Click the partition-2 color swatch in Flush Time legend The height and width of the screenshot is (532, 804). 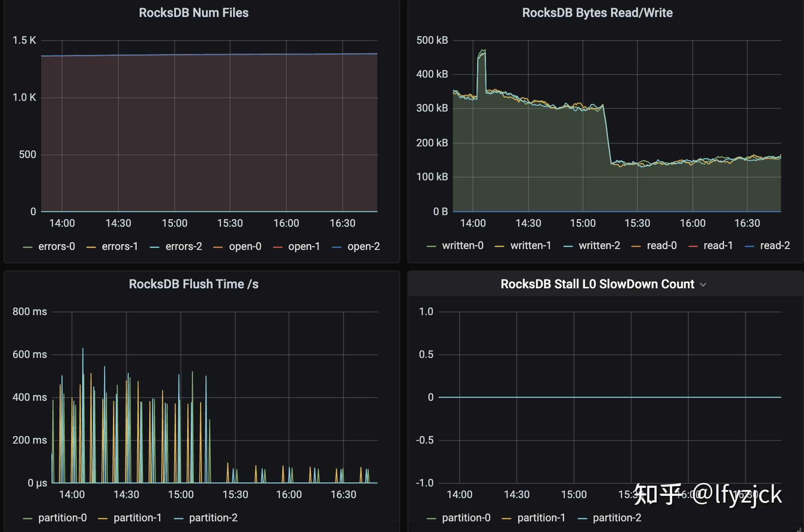[x=178, y=519]
